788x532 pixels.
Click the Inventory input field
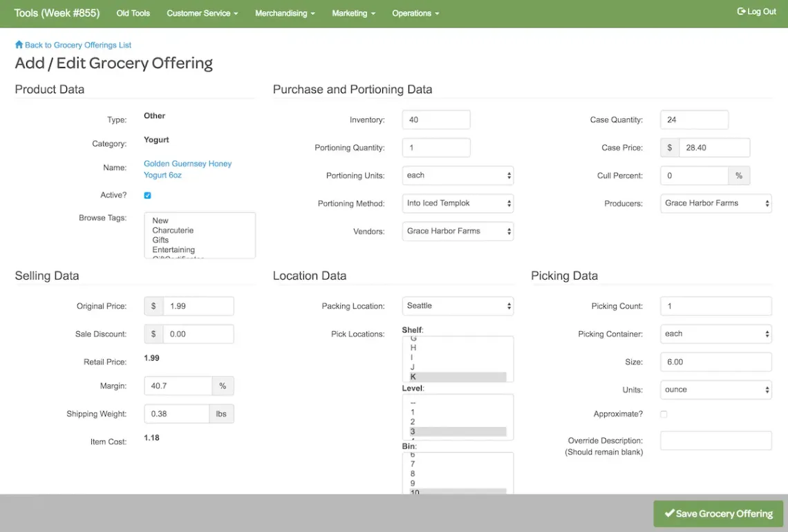pos(436,120)
